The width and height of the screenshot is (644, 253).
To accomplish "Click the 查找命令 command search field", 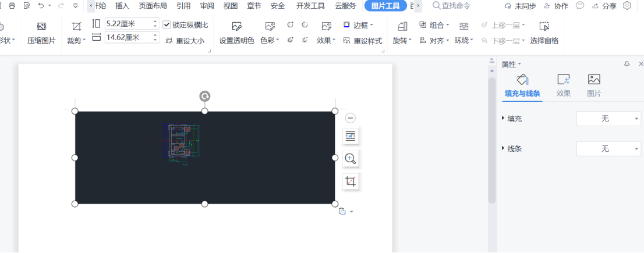I will [x=455, y=6].
